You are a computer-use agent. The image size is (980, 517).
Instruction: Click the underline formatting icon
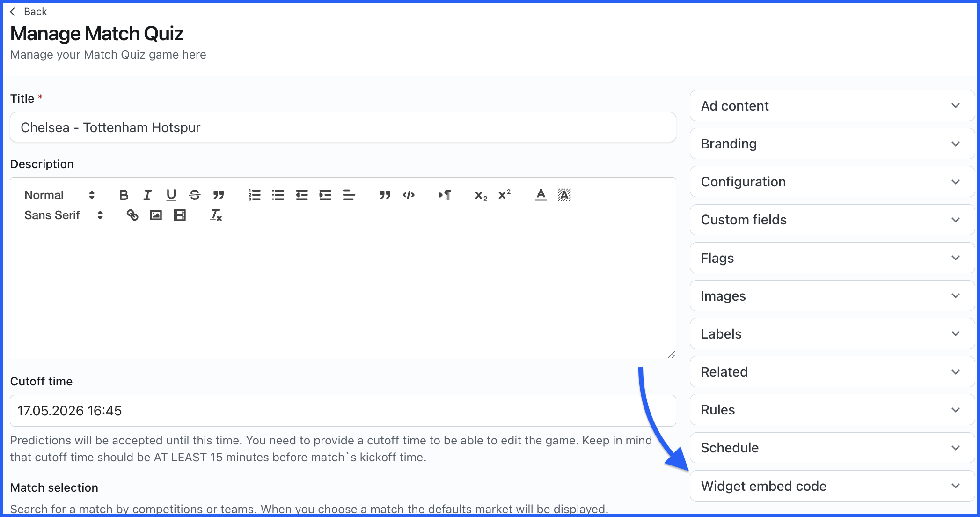tap(171, 195)
